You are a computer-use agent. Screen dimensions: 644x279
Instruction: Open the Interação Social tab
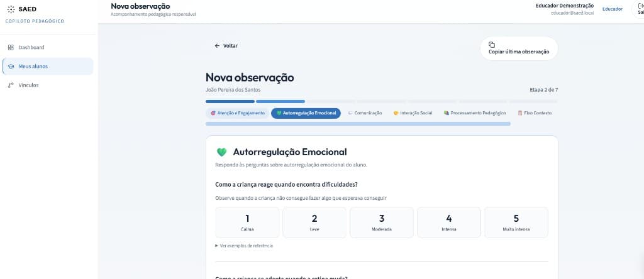point(413,113)
